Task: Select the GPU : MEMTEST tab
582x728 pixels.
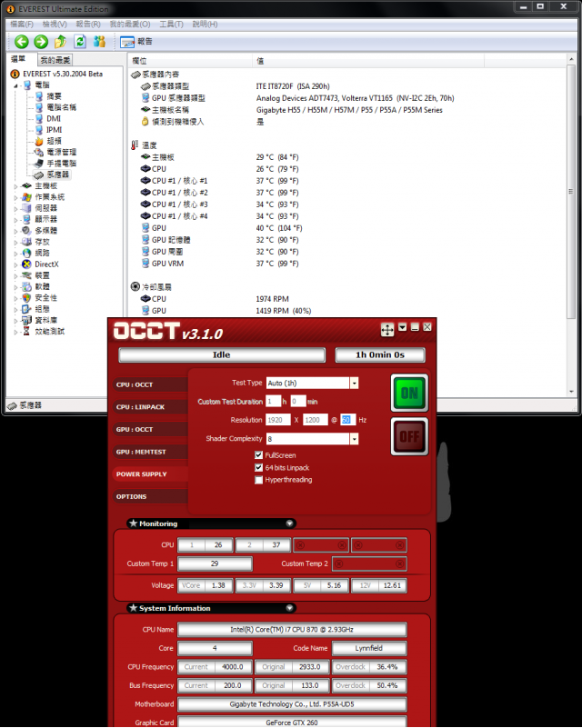Action: 150,452
